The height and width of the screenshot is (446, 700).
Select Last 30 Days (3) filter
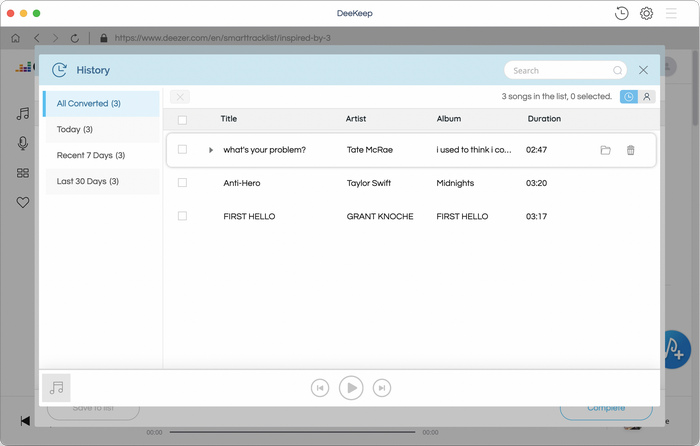103,181
